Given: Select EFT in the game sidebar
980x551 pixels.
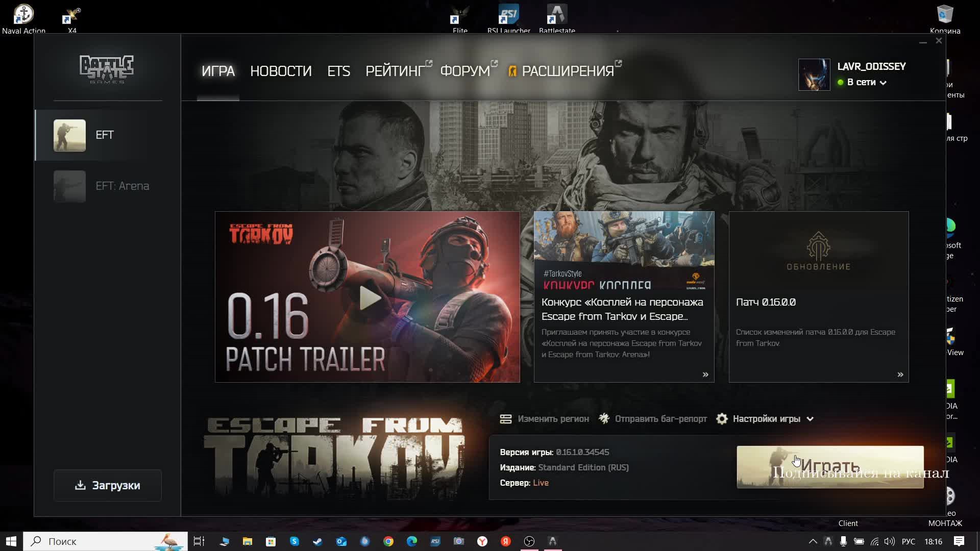Looking at the screenshot, I should tap(108, 135).
